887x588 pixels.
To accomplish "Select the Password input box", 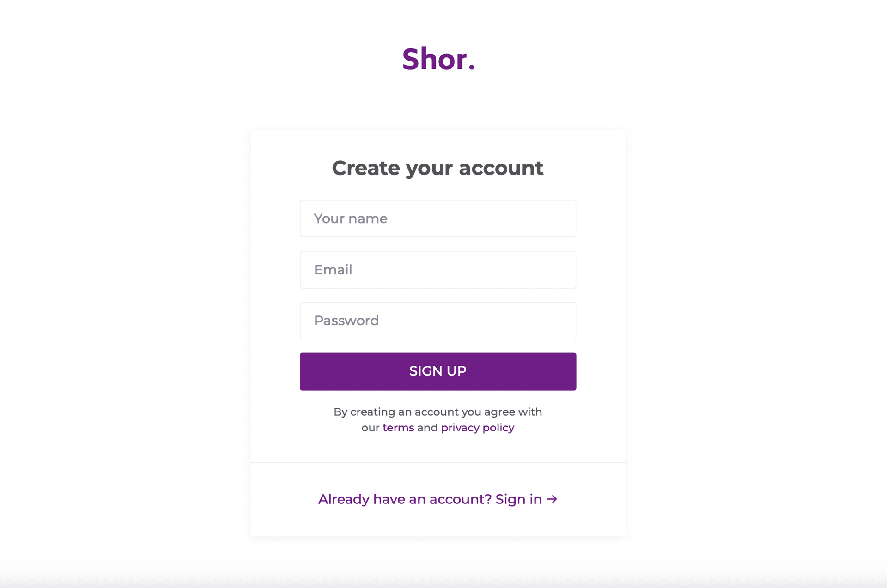I will point(437,321).
